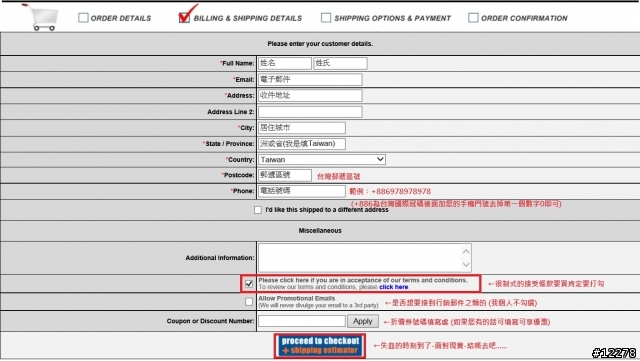Click the Address Line 2 field
The image size is (640, 361).
pyautogui.click(x=310, y=111)
